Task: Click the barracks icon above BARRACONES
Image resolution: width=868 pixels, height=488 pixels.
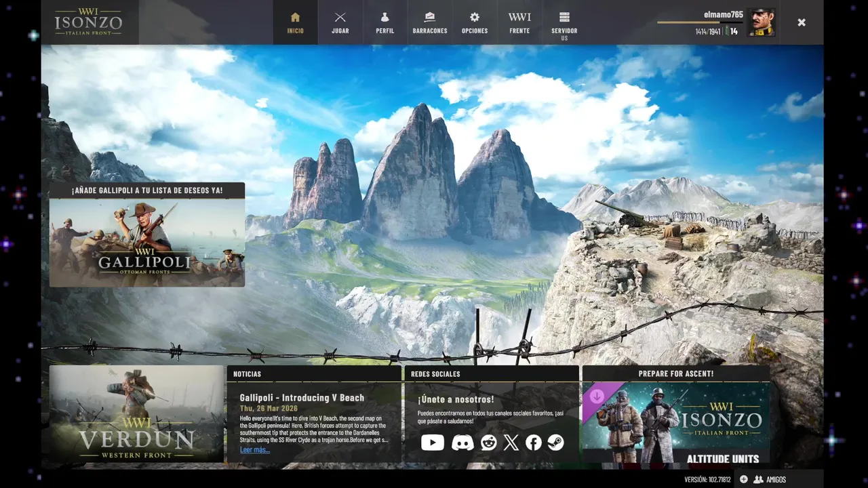Action: 429,17
